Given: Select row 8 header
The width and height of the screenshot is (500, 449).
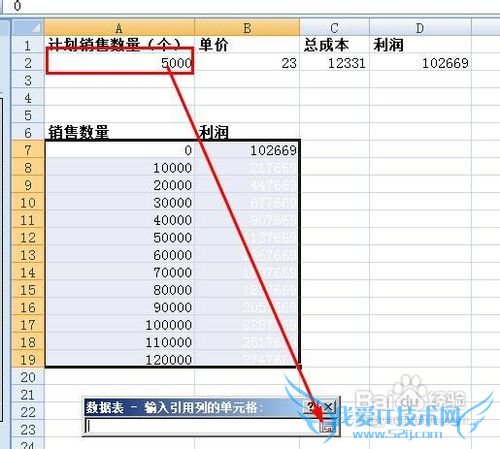Looking at the screenshot, I should (x=28, y=167).
